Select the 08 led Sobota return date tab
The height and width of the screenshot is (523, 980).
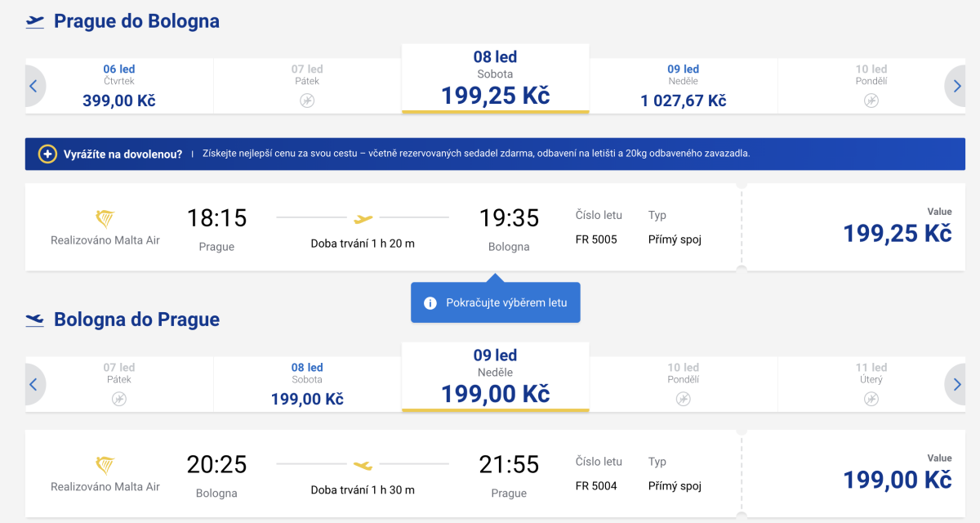click(x=307, y=384)
